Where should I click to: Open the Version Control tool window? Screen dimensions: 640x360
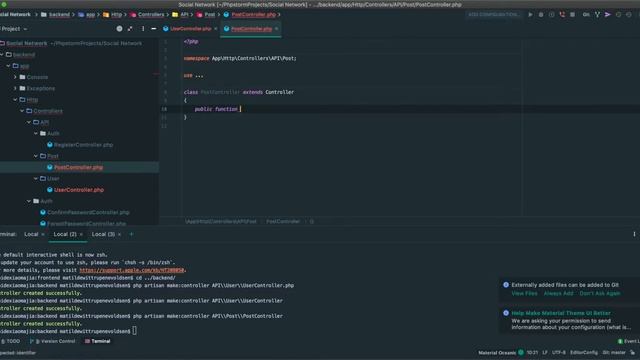53,341
